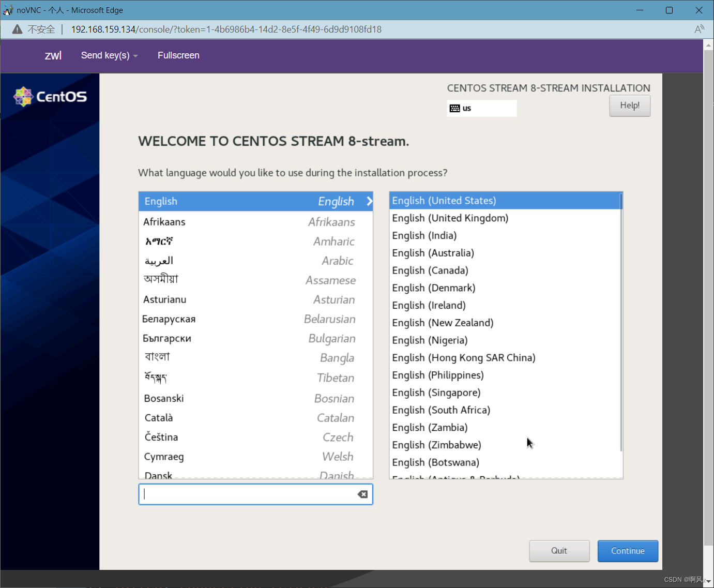Image resolution: width=714 pixels, height=588 pixels.
Task: Select Bulgarian language row
Action: point(256,339)
